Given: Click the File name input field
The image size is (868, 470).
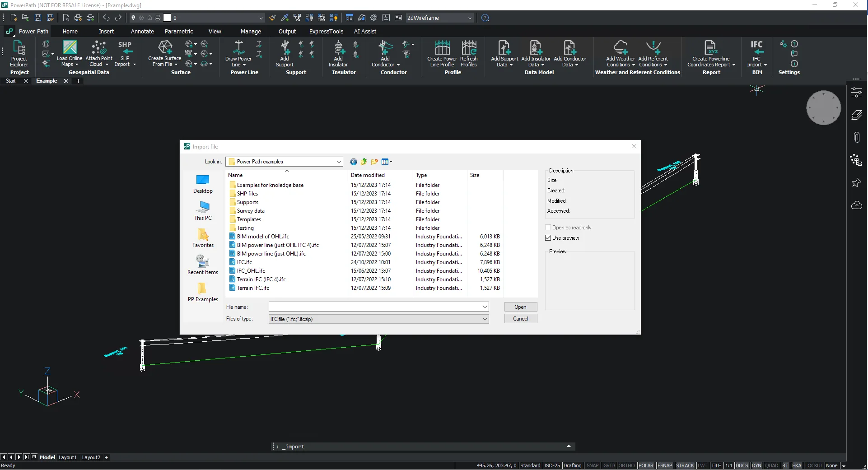Looking at the screenshot, I should (x=375, y=307).
